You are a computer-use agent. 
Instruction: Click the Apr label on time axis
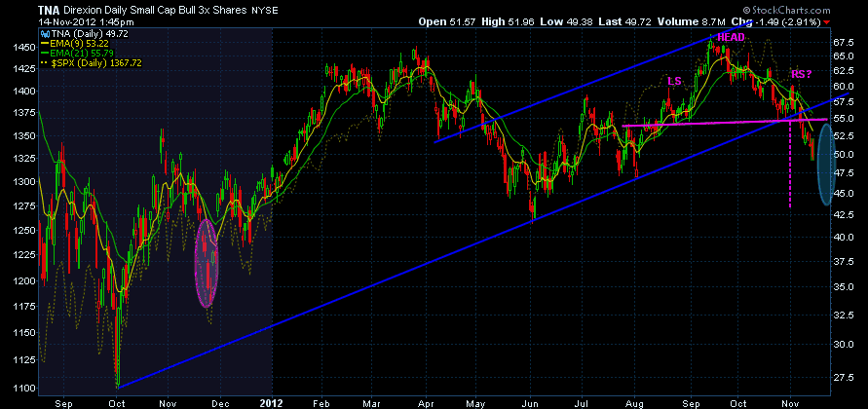tap(426, 403)
